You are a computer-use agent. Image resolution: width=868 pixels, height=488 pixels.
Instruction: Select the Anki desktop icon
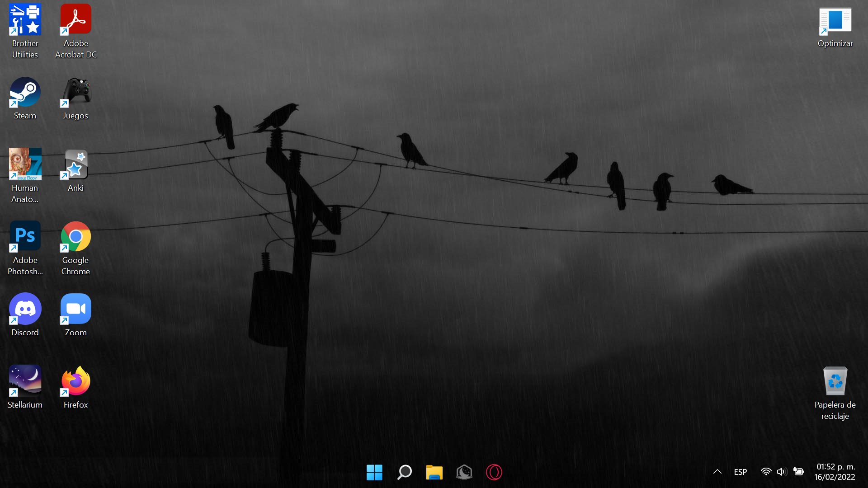click(x=75, y=164)
